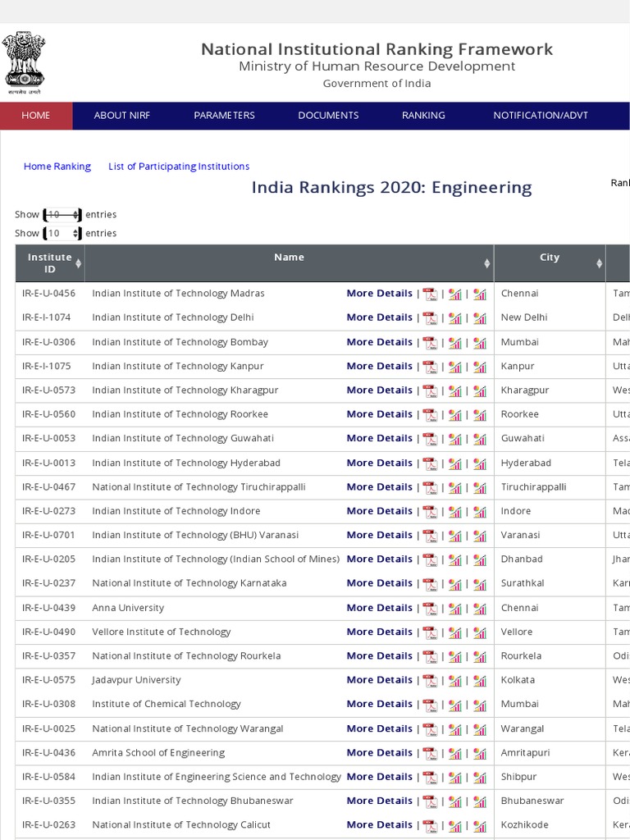Open the lower Show entries dropdown
Viewport: 630px width, 840px height.
coord(62,234)
